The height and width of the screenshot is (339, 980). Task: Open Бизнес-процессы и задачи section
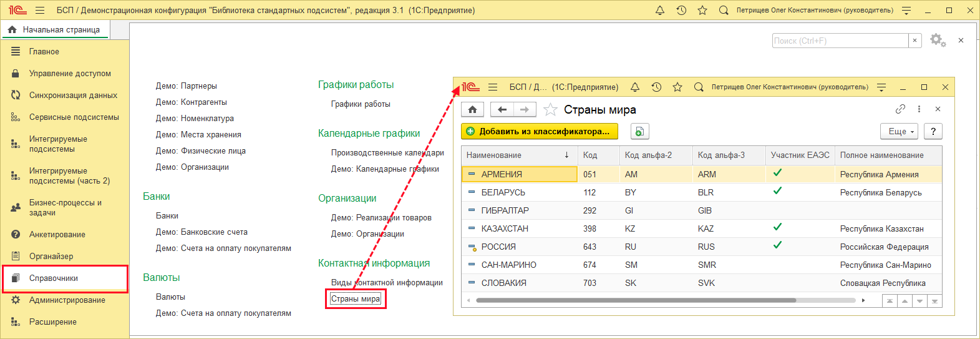(x=65, y=208)
